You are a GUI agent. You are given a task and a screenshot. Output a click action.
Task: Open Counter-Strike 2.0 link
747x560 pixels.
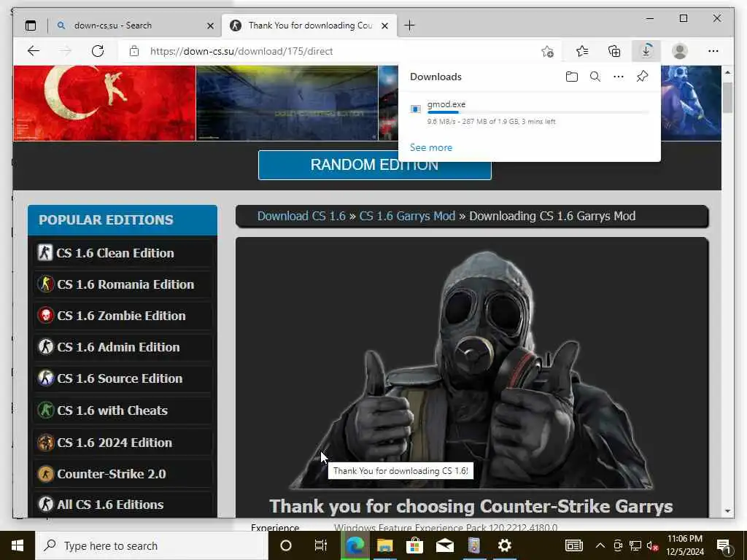[123, 474]
